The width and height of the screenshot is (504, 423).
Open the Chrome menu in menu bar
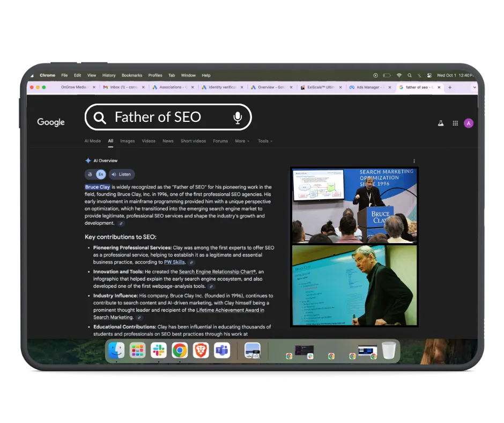[47, 75]
